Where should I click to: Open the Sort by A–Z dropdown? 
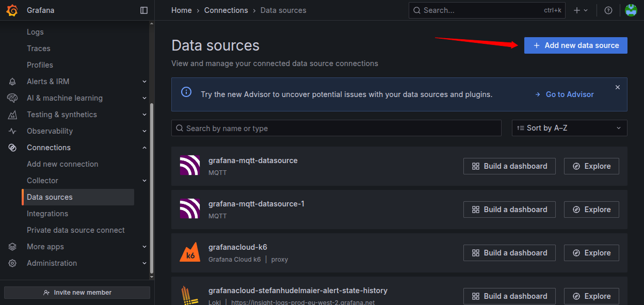pos(569,128)
